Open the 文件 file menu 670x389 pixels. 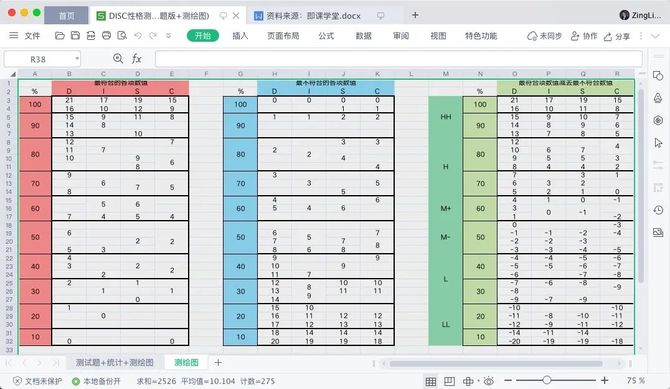pyautogui.click(x=32, y=36)
